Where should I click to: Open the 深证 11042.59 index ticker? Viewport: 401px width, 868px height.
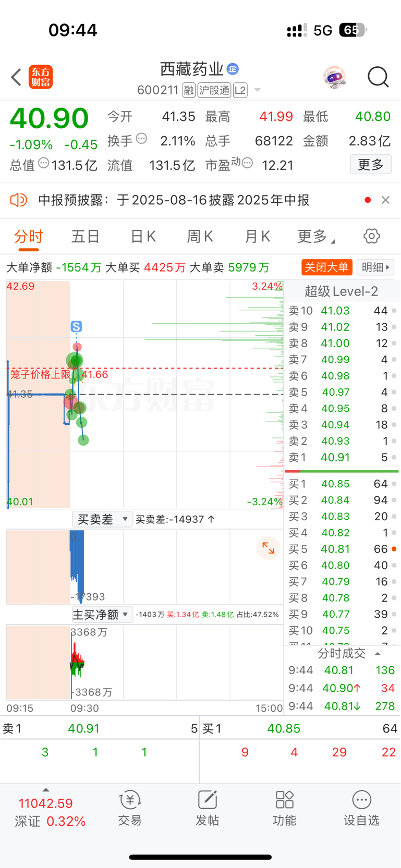50,812
